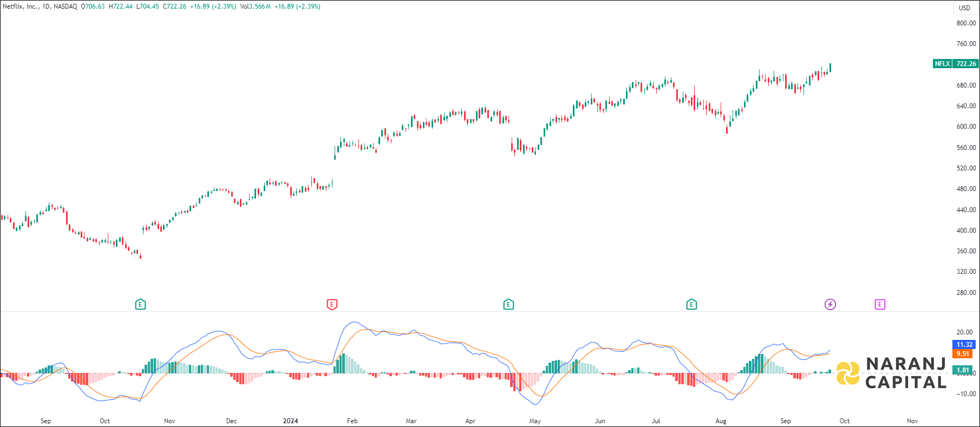Select the blue MACD value label 11.32

point(964,345)
